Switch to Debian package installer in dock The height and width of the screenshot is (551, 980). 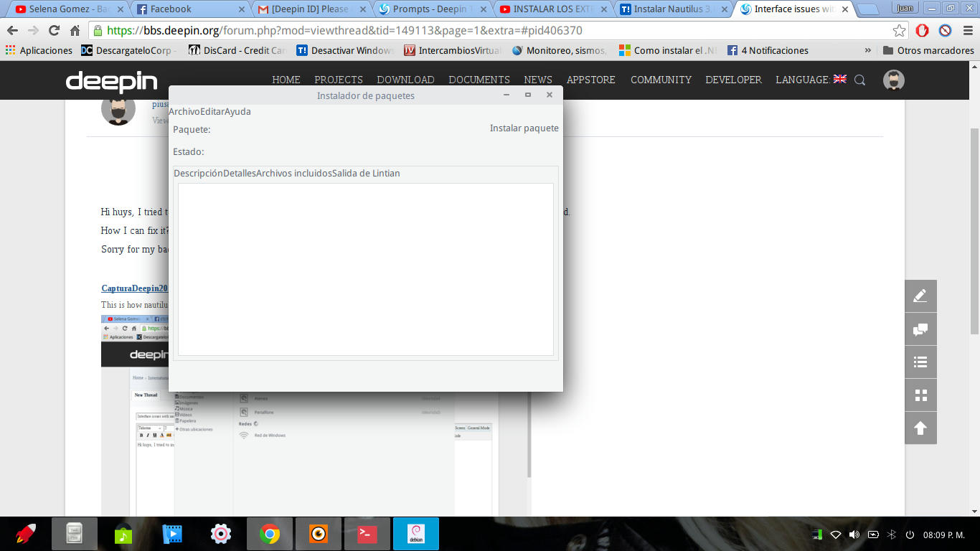(x=416, y=534)
